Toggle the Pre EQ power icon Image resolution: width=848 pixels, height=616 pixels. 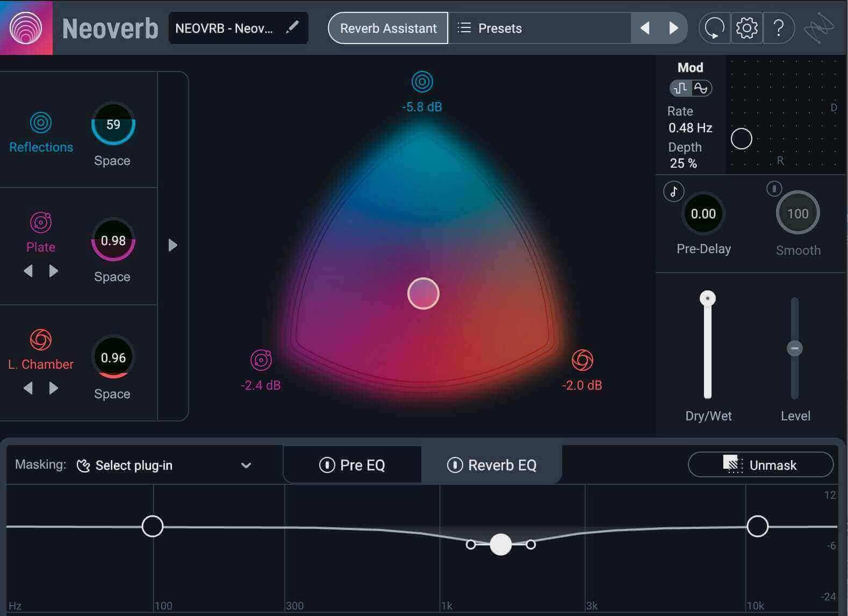tap(327, 465)
